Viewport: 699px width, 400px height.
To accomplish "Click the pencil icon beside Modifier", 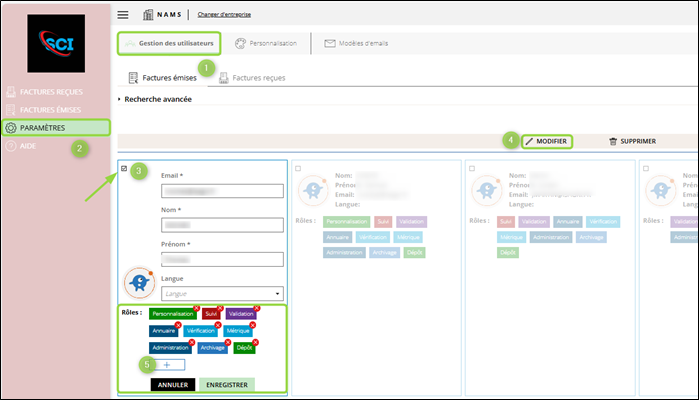I will (530, 142).
